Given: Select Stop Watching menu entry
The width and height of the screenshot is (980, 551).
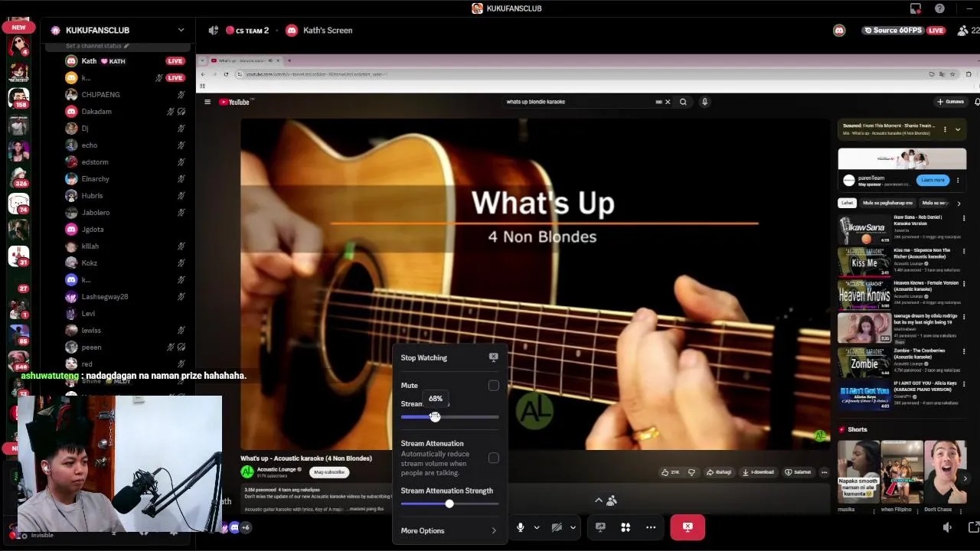Looking at the screenshot, I should click(x=449, y=357).
